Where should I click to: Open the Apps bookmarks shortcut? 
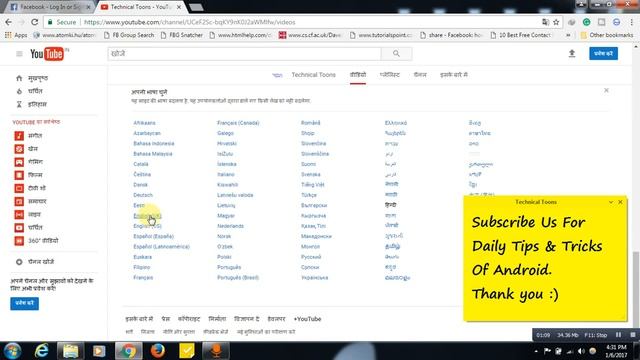point(16,35)
